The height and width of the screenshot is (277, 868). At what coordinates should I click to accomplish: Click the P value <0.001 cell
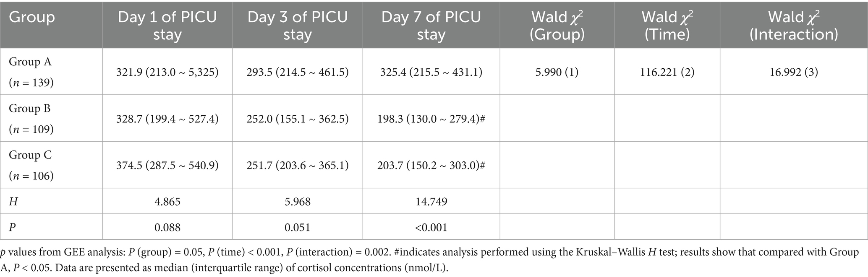click(x=431, y=227)
